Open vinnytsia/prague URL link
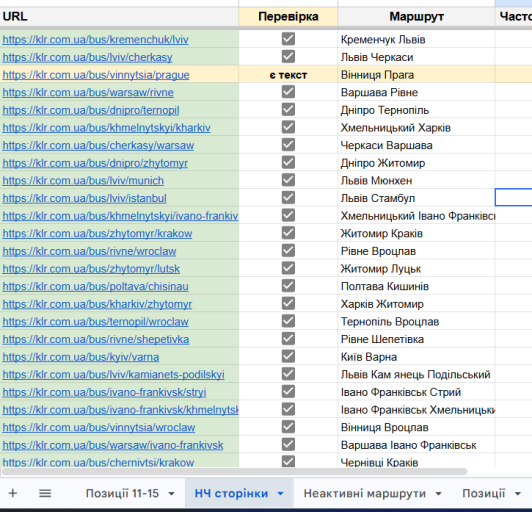The image size is (532, 512). (x=96, y=75)
